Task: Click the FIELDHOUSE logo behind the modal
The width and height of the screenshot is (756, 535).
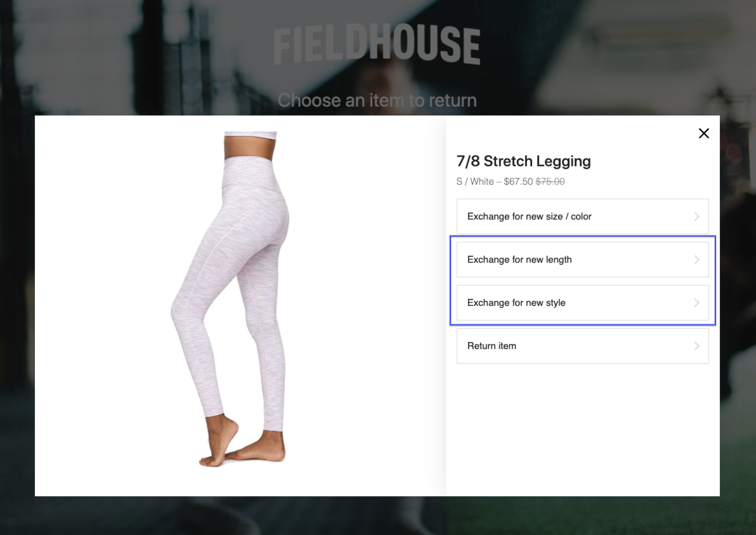Action: pyautogui.click(x=377, y=45)
